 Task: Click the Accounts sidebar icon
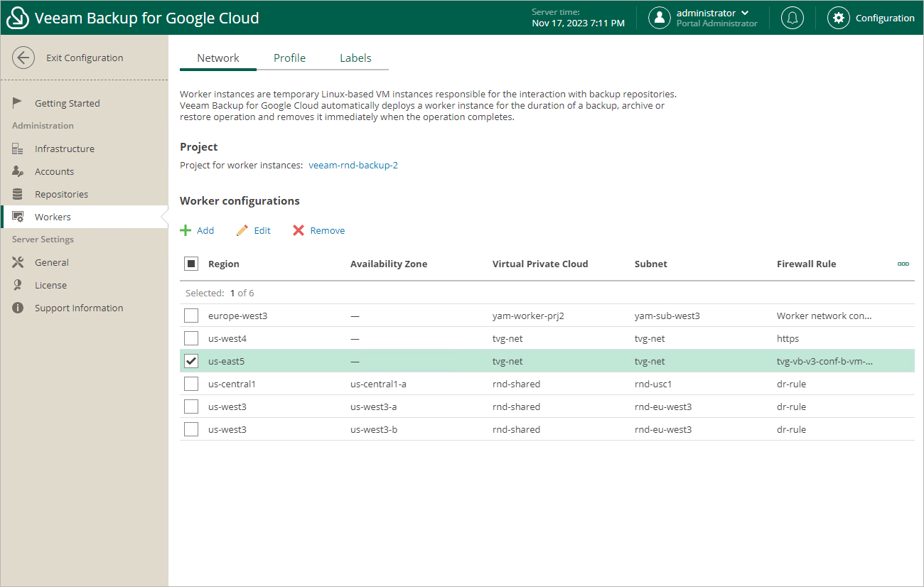pyautogui.click(x=18, y=171)
